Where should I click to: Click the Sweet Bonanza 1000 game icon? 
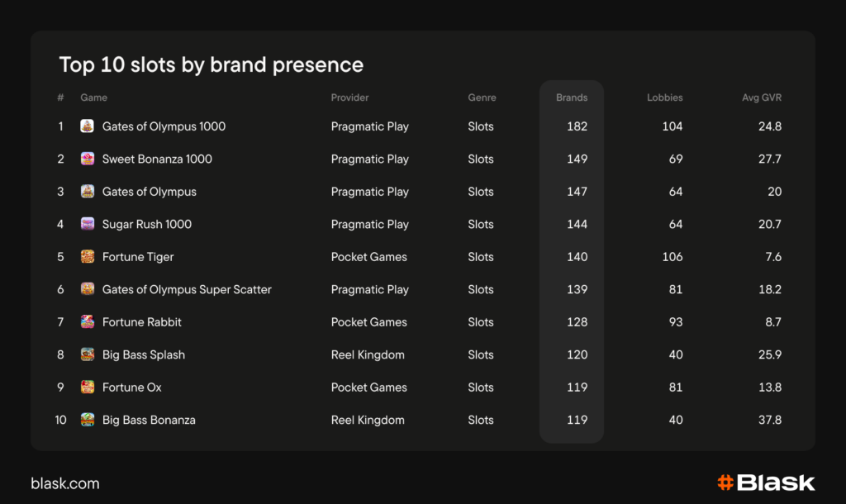coord(88,159)
